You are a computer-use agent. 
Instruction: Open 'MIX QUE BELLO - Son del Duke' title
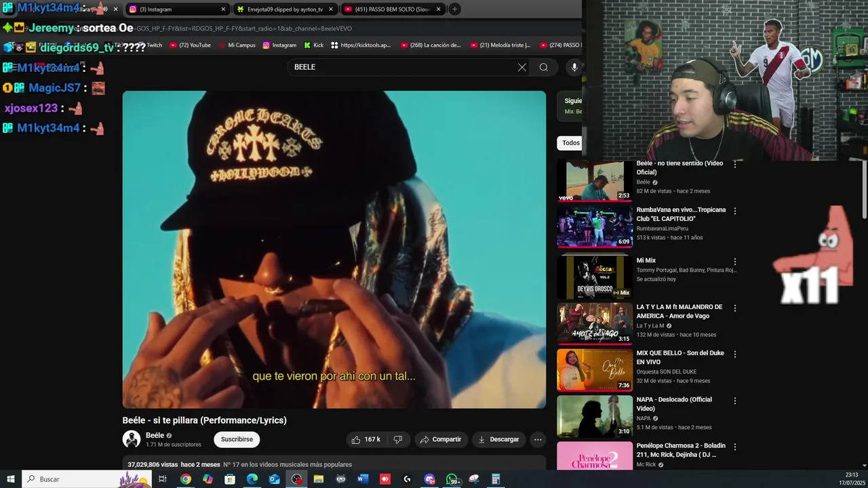point(680,357)
